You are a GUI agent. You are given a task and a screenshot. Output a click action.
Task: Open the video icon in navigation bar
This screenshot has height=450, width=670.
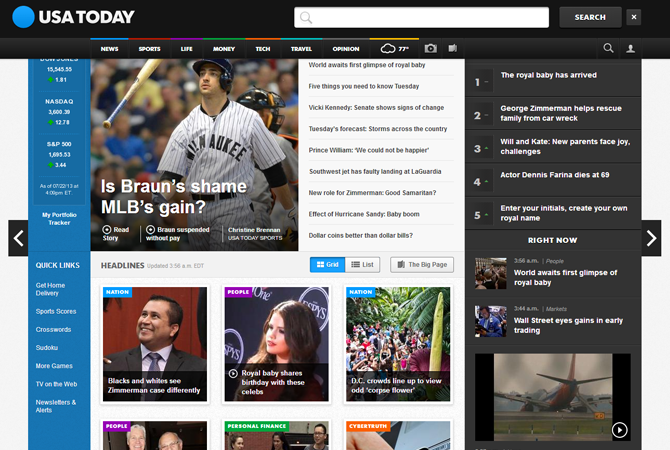tap(453, 48)
